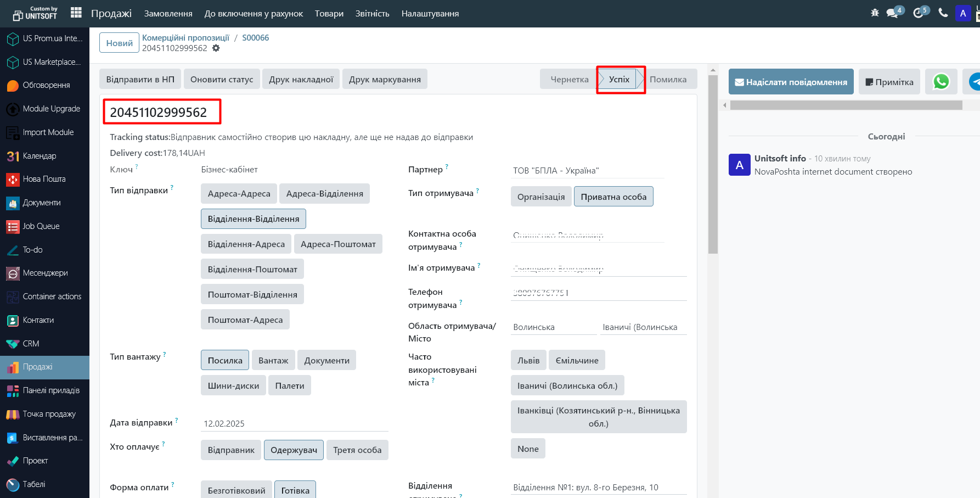Open the activities clock icon
The height and width of the screenshot is (498, 980).
point(919,13)
